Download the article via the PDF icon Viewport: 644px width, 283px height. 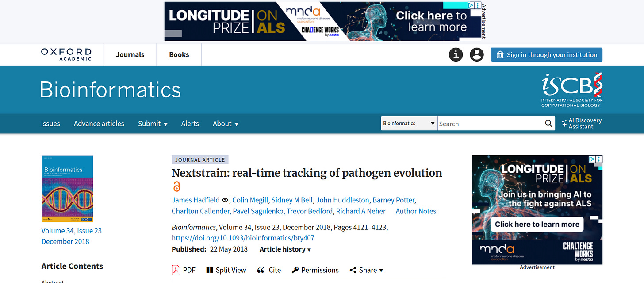coord(176,270)
